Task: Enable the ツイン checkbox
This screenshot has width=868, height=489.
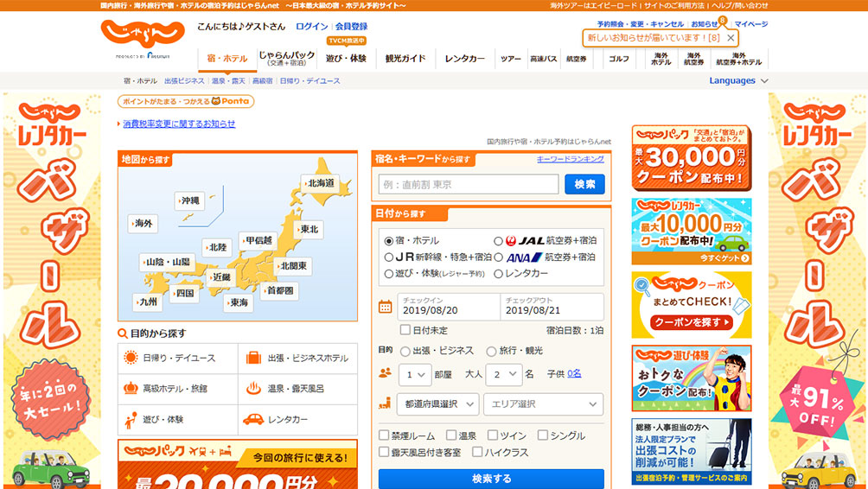Action: coord(493,435)
